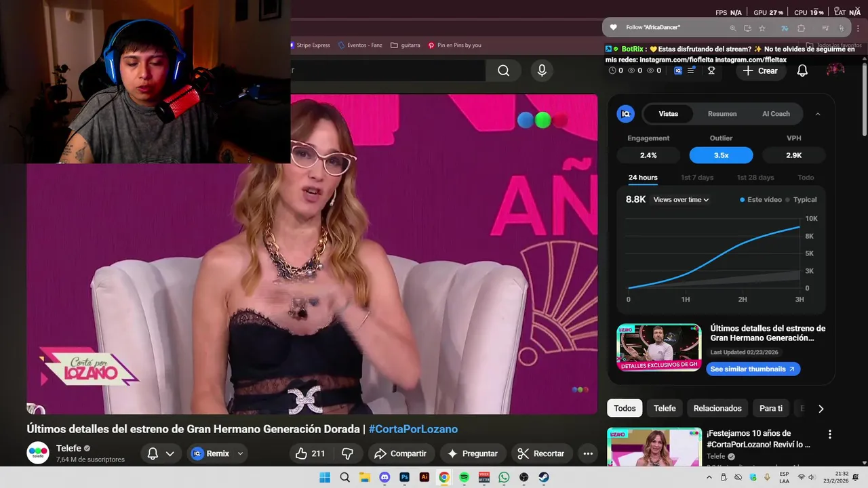Image resolution: width=868 pixels, height=488 pixels.
Task: Select Relacionados filter chip
Action: pos(717,409)
